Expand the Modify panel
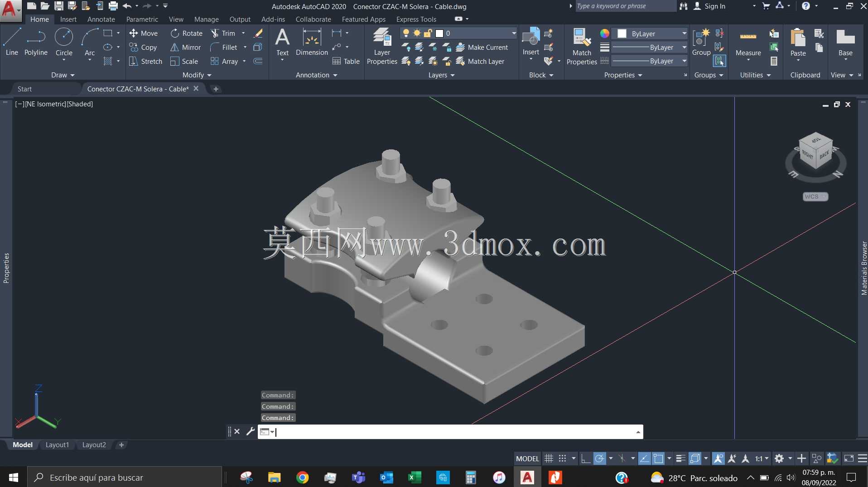This screenshot has width=868, height=487. coord(197,75)
